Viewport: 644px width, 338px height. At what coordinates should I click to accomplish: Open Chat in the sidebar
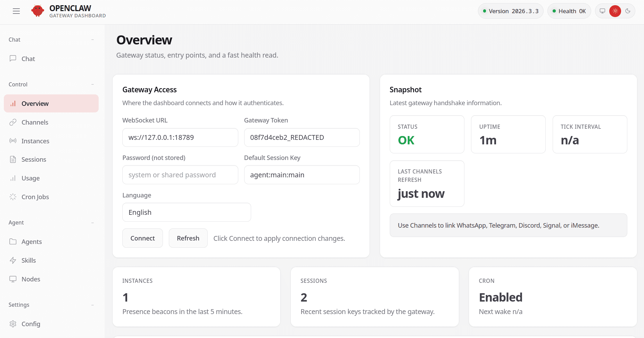pos(51,59)
